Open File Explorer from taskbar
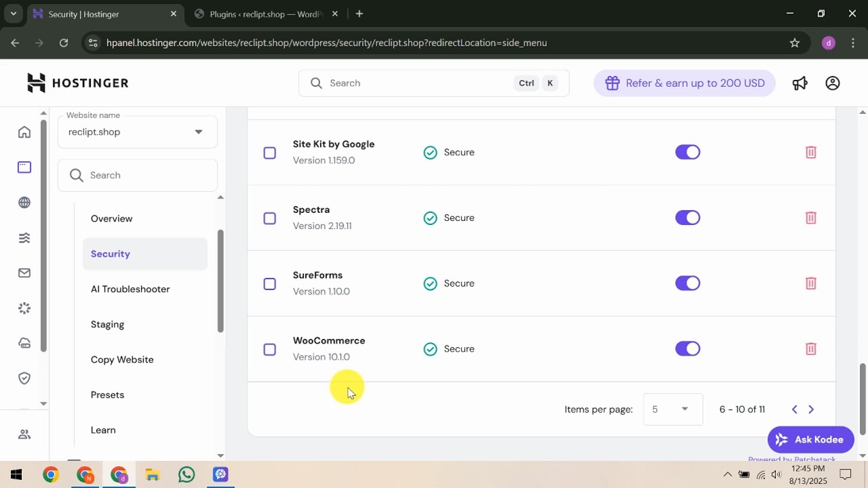This screenshot has width=868, height=488. 153,474
